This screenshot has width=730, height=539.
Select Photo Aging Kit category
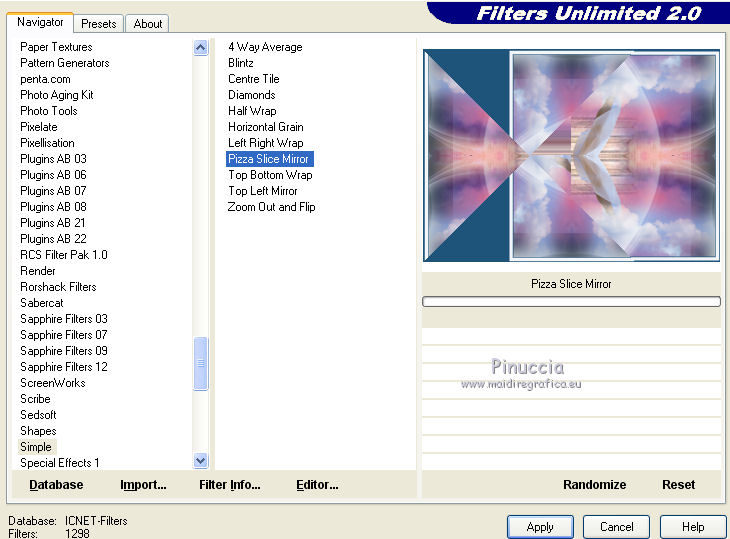pos(57,95)
